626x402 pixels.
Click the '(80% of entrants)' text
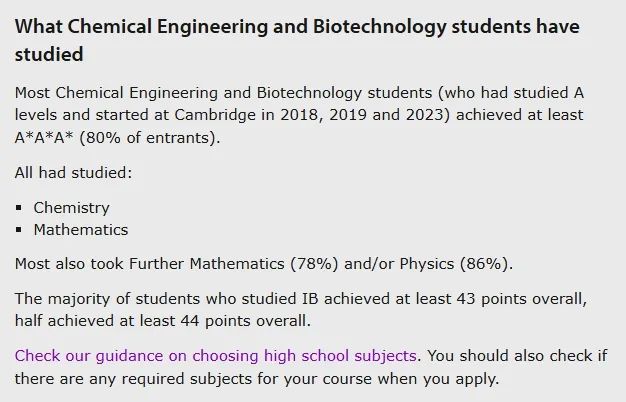click(148, 138)
